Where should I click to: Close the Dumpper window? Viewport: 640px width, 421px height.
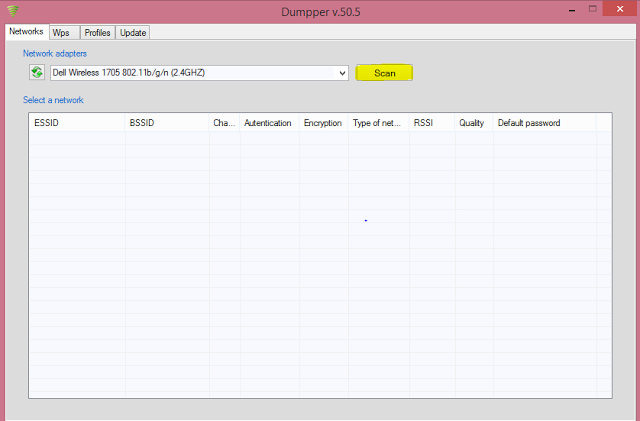620,9
